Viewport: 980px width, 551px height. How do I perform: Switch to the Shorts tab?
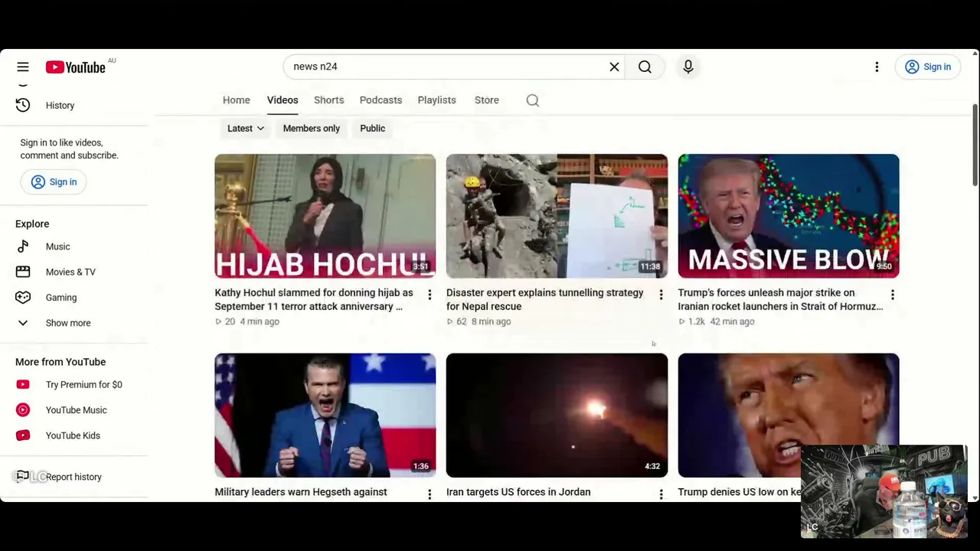(x=328, y=100)
